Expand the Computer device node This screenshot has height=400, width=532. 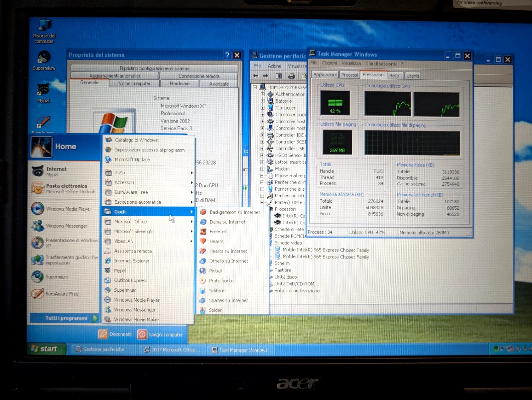[262, 108]
